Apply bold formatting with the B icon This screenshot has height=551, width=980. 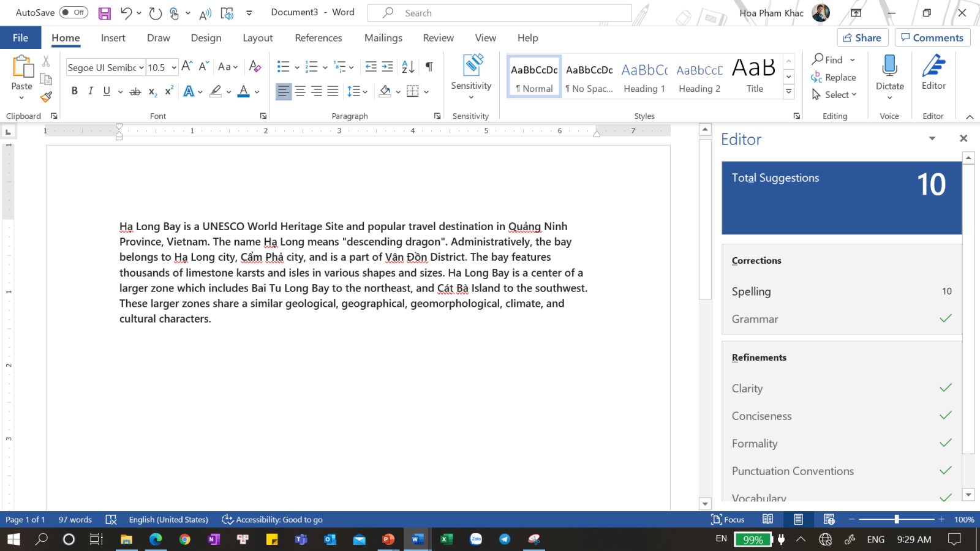[74, 91]
